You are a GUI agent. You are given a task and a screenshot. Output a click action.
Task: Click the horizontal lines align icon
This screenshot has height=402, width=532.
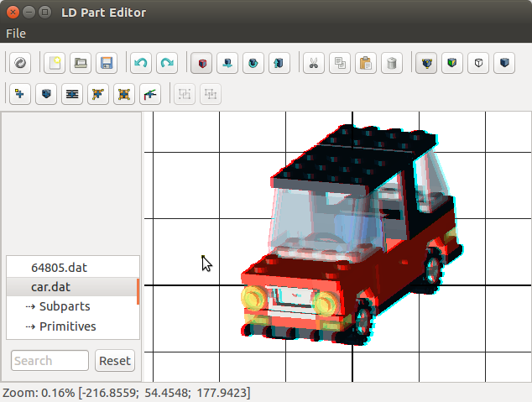(72, 94)
